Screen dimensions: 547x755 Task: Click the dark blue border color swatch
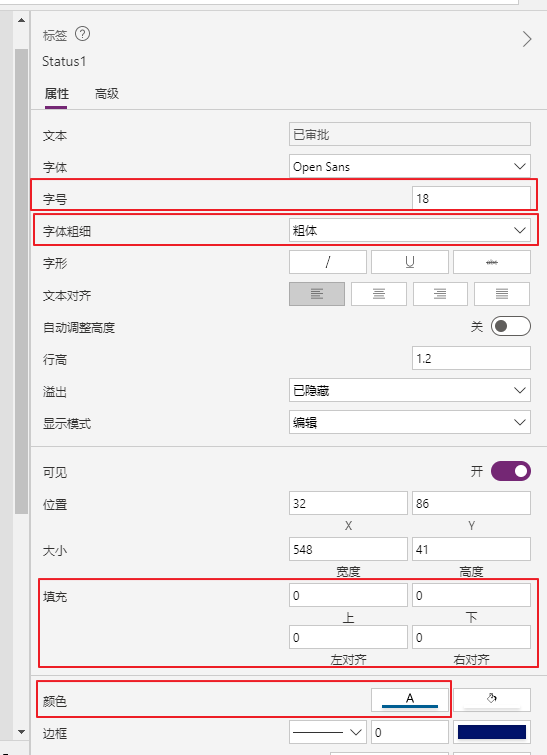pyautogui.click(x=492, y=732)
